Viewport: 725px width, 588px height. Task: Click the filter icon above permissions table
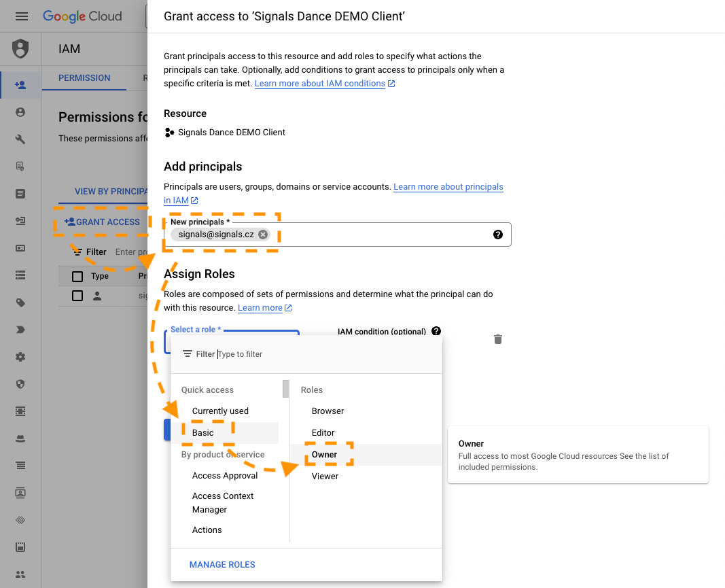pos(77,252)
